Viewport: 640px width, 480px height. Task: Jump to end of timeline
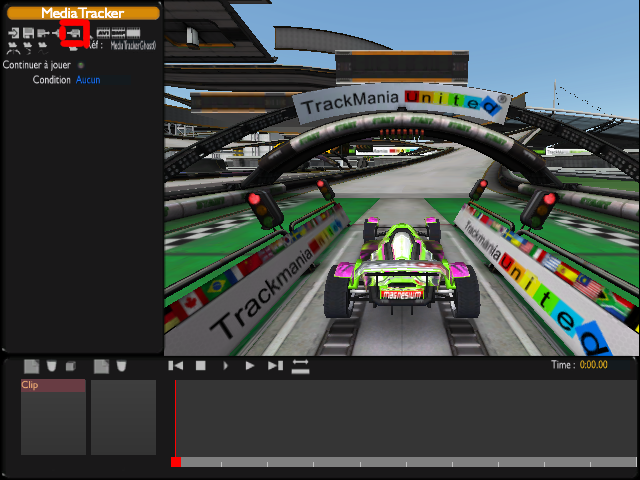coord(276,366)
